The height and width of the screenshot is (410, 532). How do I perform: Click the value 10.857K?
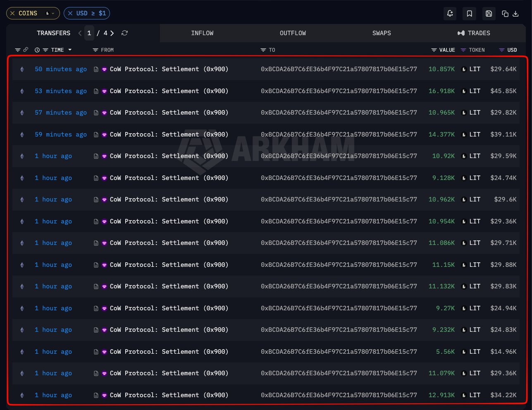pos(441,69)
